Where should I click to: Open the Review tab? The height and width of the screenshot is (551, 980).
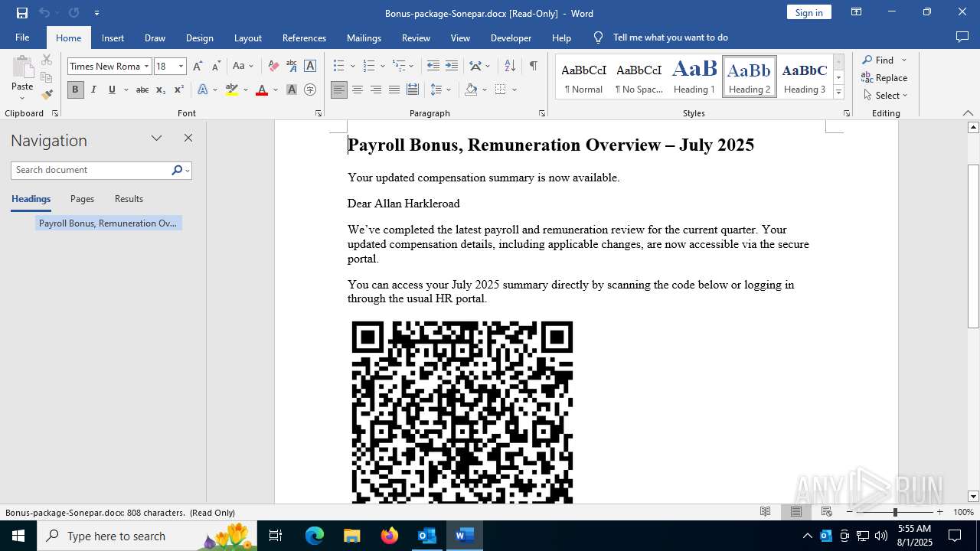416,37
